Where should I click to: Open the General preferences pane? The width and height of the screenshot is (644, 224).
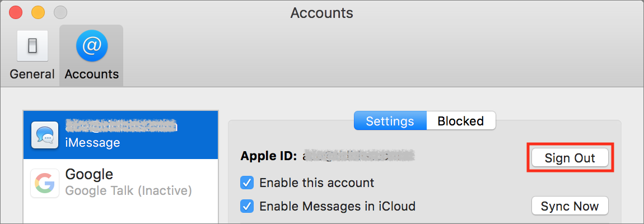coord(32,55)
